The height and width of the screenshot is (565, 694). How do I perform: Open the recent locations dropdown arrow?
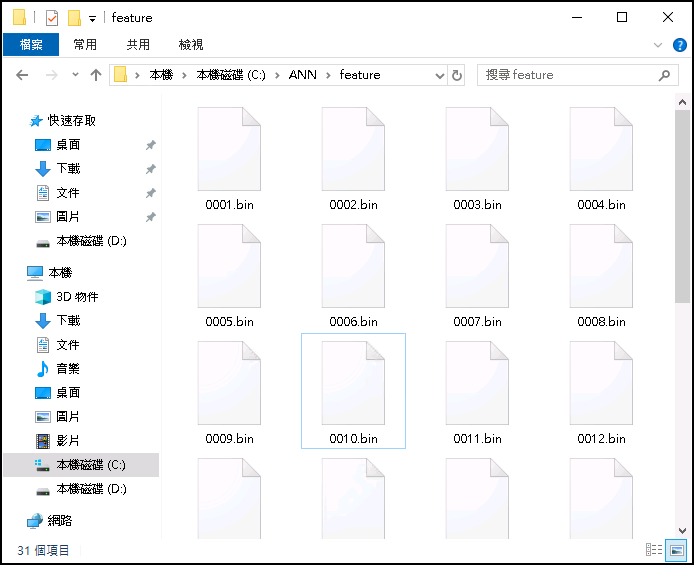tap(75, 74)
